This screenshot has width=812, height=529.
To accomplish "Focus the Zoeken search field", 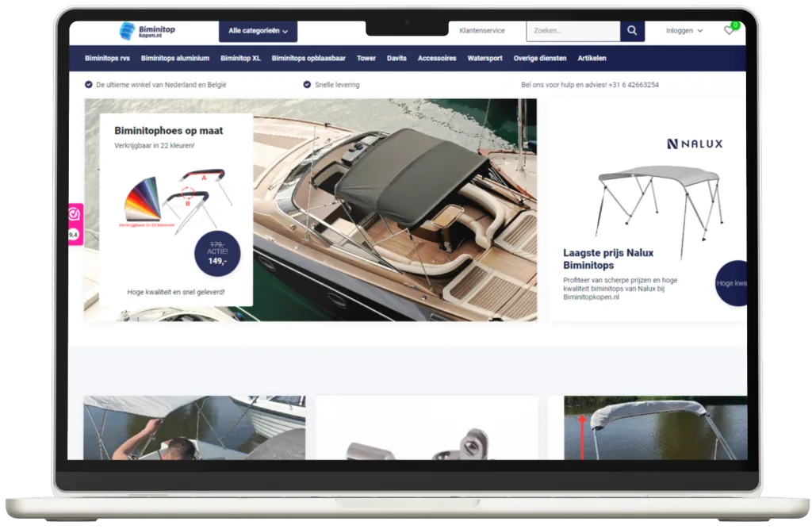I will (573, 31).
